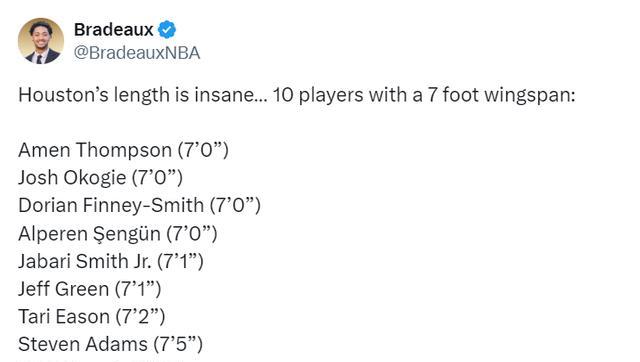Select the "10 players" phrase
Screen dimensions: 640x362
coord(318,95)
